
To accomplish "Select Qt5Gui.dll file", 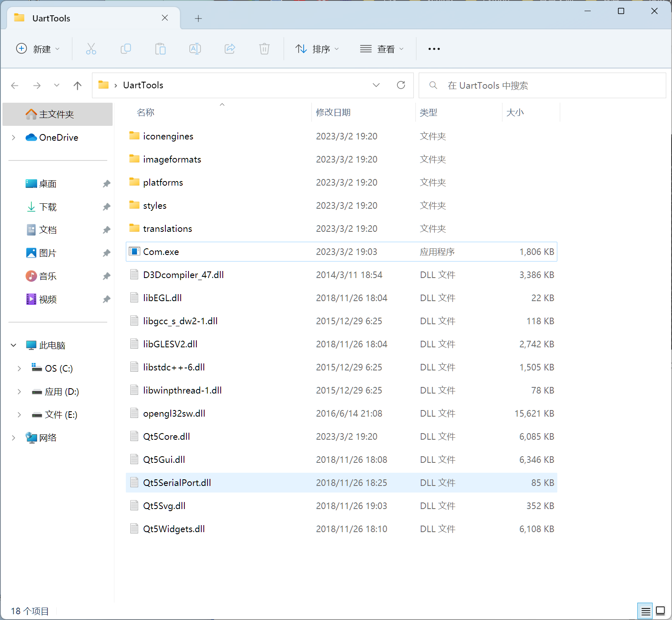I will [342, 460].
